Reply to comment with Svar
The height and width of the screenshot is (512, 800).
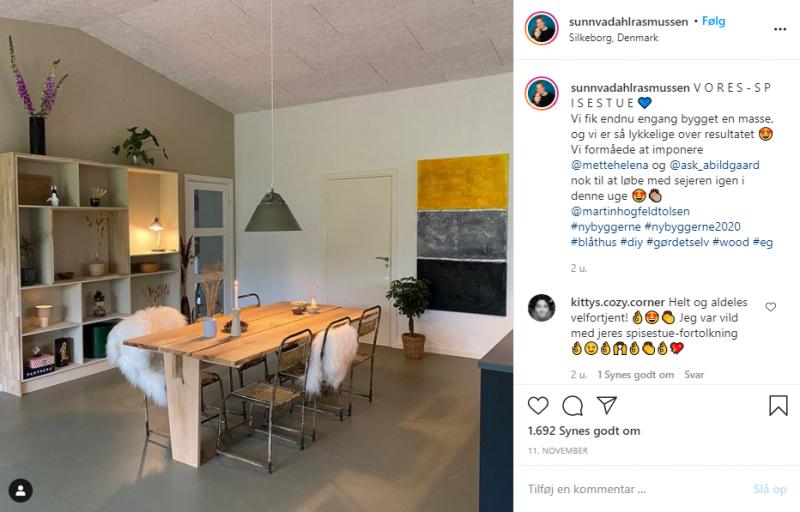click(x=694, y=375)
